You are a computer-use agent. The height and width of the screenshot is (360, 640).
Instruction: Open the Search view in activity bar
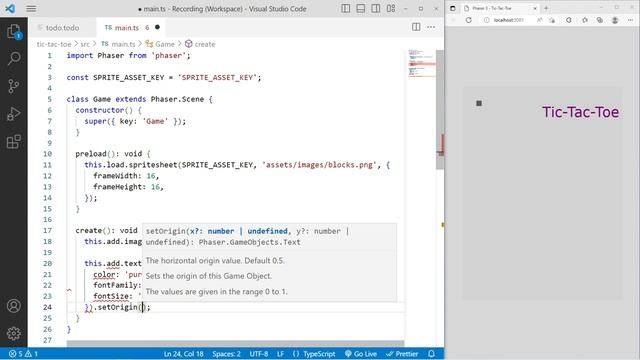click(x=13, y=58)
